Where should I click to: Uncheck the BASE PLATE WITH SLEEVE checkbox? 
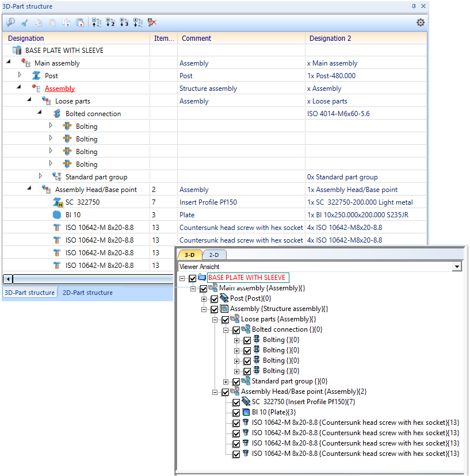(x=193, y=278)
